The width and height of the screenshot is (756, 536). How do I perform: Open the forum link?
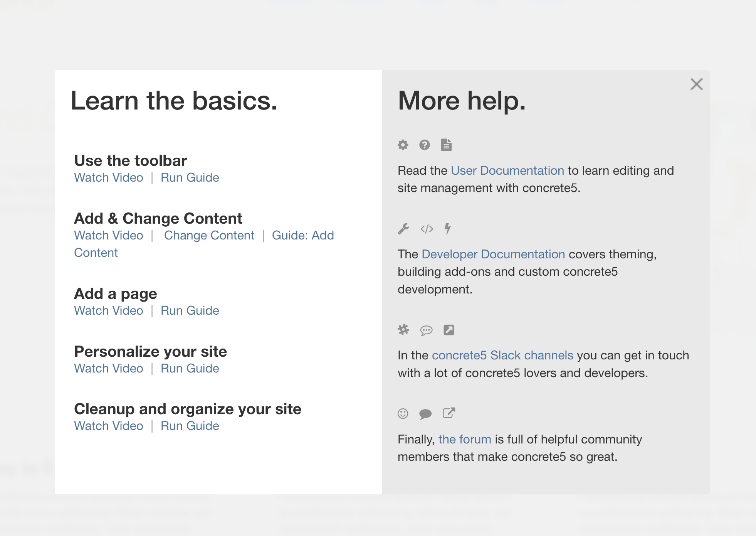464,439
